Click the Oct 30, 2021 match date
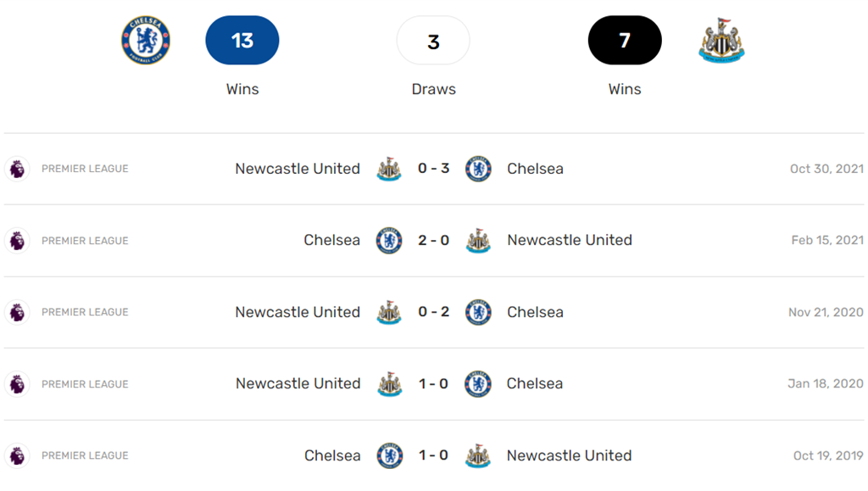 click(x=826, y=169)
